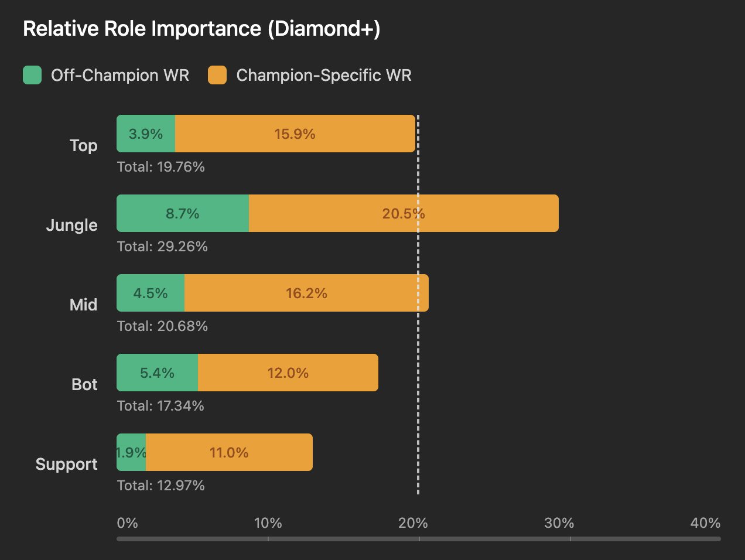Click the Off-Champion WR legend label

pyautogui.click(x=119, y=75)
